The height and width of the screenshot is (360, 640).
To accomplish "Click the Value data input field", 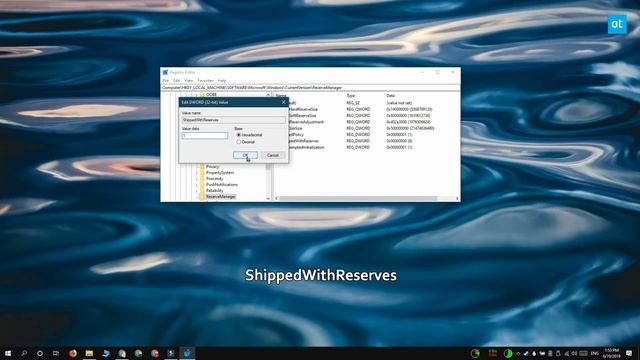I will (x=205, y=136).
